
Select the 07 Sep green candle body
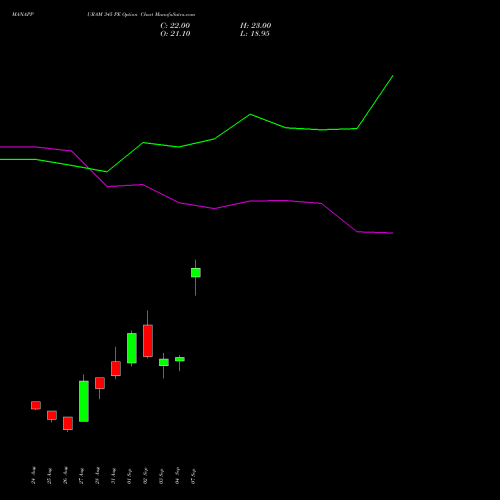click(196, 272)
